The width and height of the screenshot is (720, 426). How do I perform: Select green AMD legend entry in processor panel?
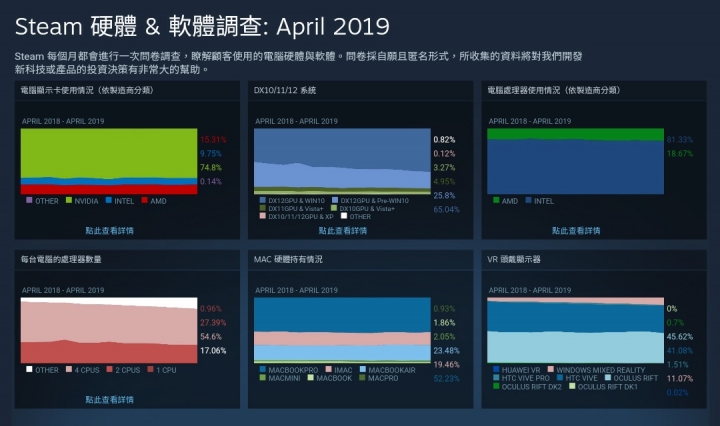click(505, 201)
